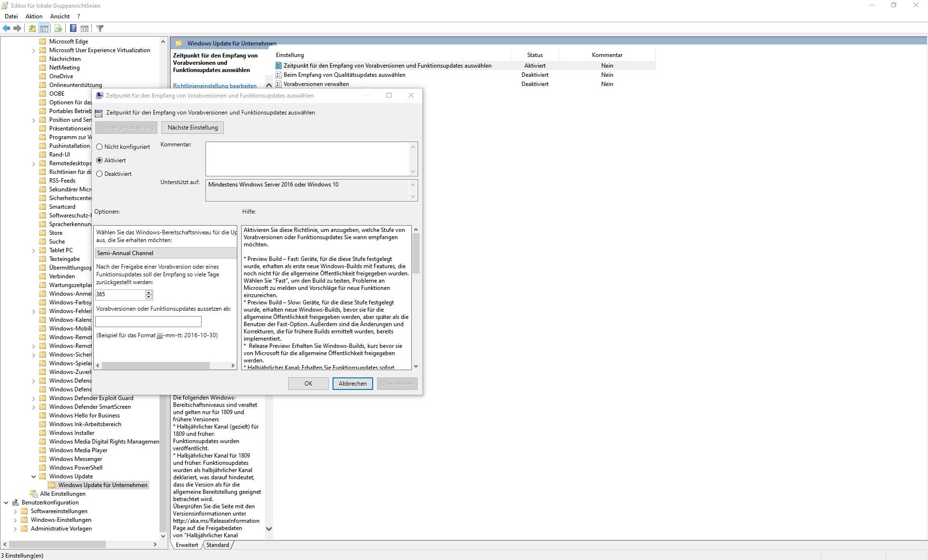The width and height of the screenshot is (928, 560).
Task: Decrease the deferral days spinner value
Action: (149, 297)
